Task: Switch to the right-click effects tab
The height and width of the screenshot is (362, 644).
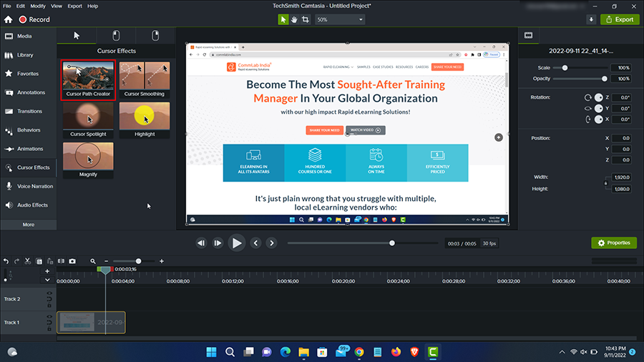Action: click(x=155, y=36)
